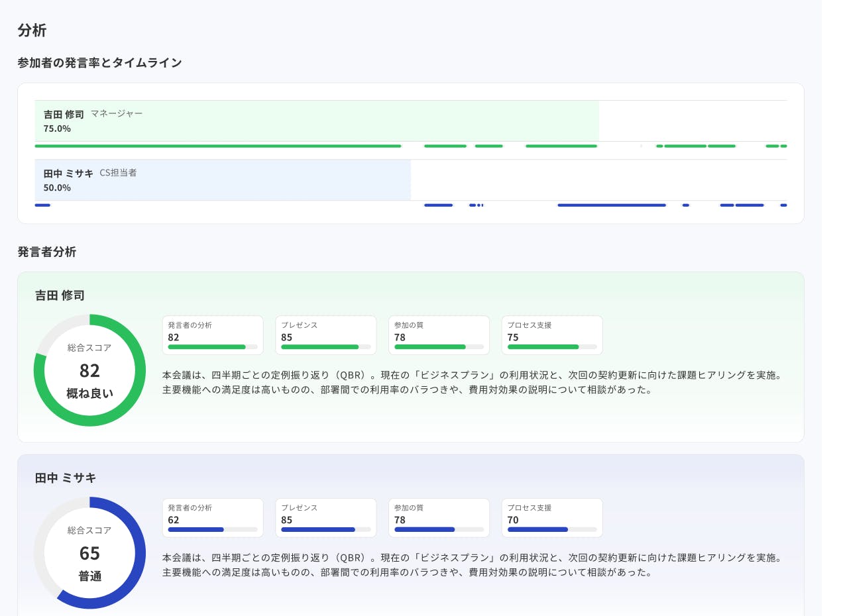Open 吉田's 発言者の分析 score card showing 82
The width and height of the screenshot is (843, 616).
pyautogui.click(x=213, y=334)
